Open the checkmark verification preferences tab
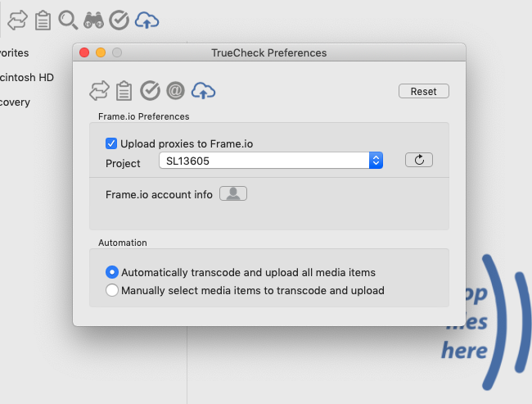Screen dimensions: 532x404 tap(150, 91)
